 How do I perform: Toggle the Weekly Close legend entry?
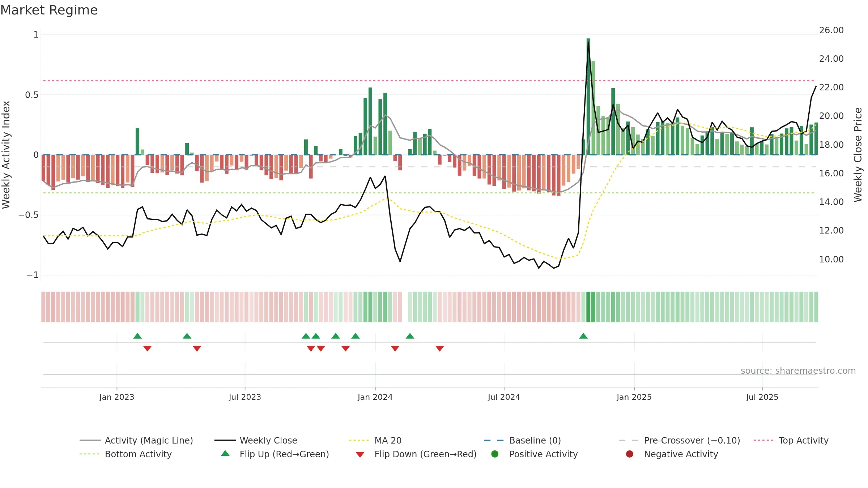click(x=256, y=440)
